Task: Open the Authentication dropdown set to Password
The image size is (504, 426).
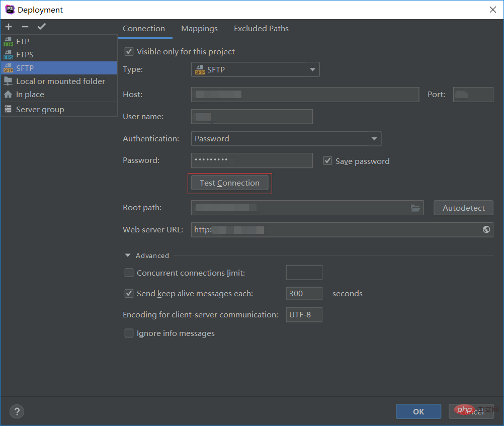Action: click(286, 139)
